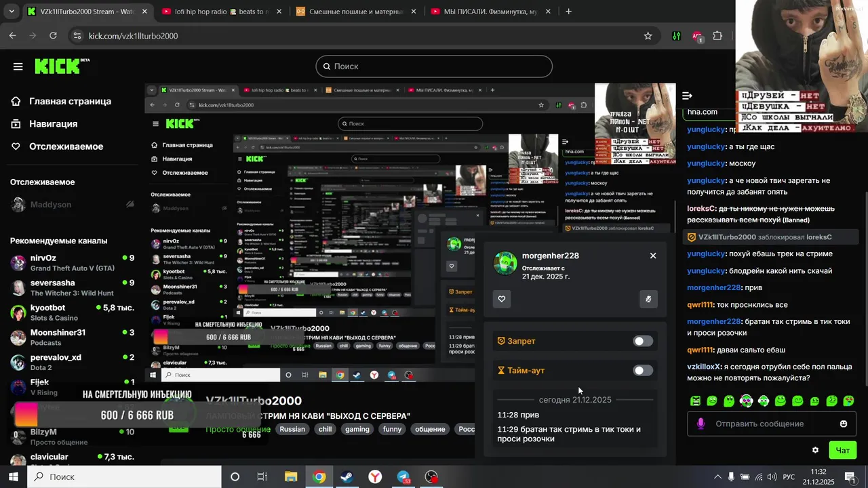868x488 pixels.
Task: Go to 'Главная страница' in sidebar
Action: [61, 101]
